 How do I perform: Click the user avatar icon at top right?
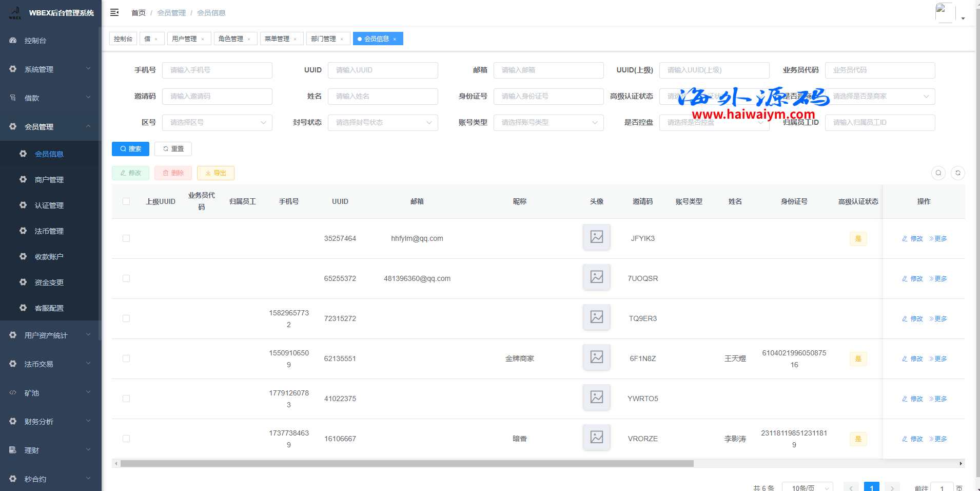945,12
